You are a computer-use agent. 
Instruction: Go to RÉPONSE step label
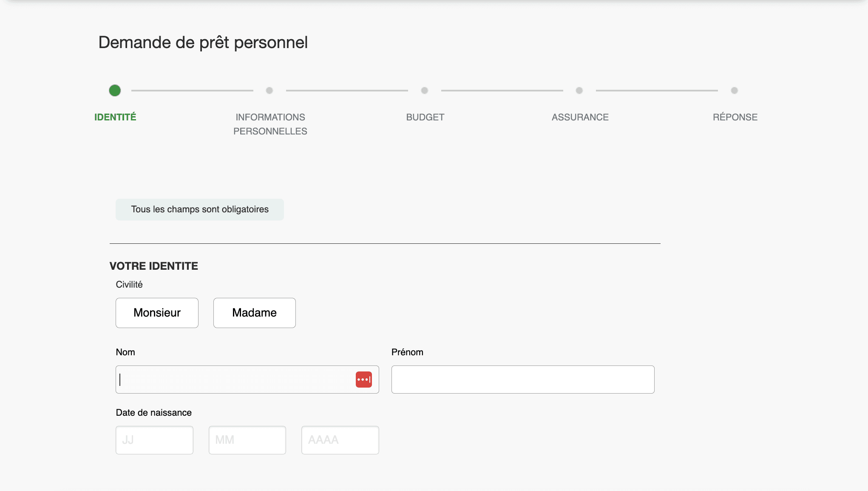735,117
